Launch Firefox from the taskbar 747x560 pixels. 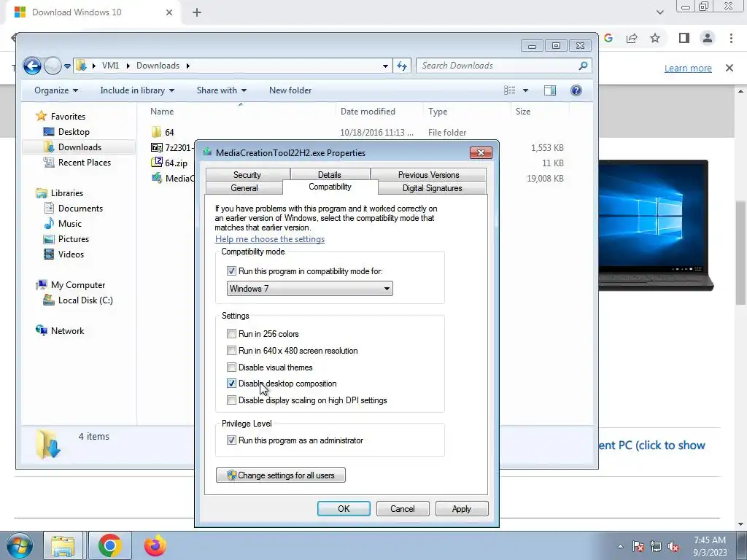155,545
